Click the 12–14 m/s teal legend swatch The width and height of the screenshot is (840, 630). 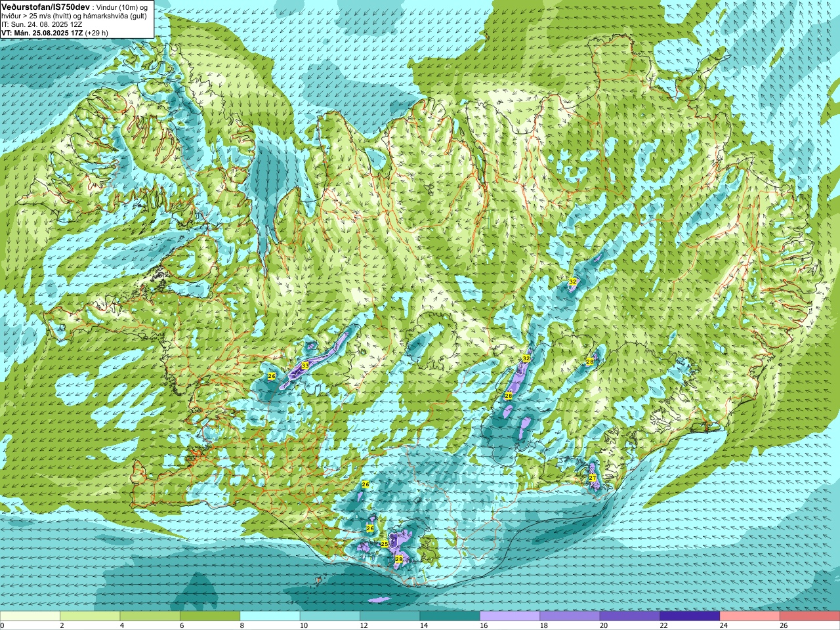(x=390, y=616)
